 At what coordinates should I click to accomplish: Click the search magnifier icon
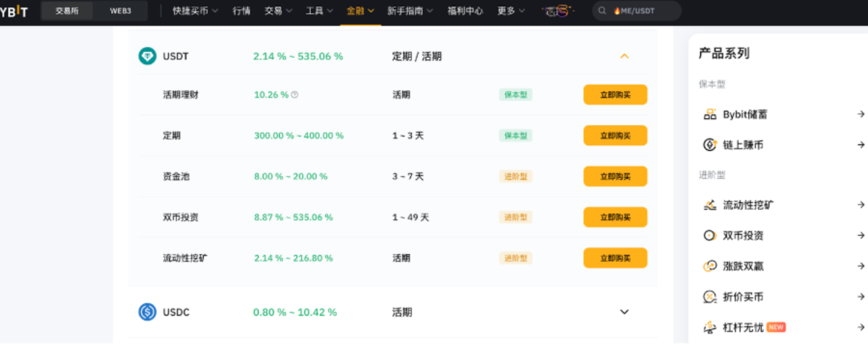coord(603,11)
